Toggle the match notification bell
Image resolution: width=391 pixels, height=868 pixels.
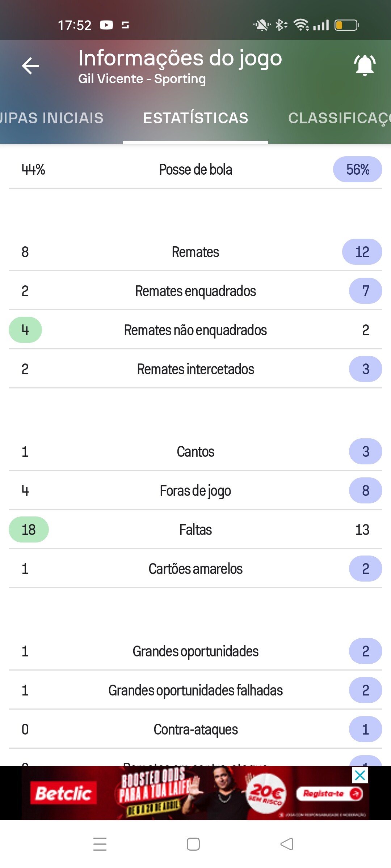pyautogui.click(x=365, y=65)
